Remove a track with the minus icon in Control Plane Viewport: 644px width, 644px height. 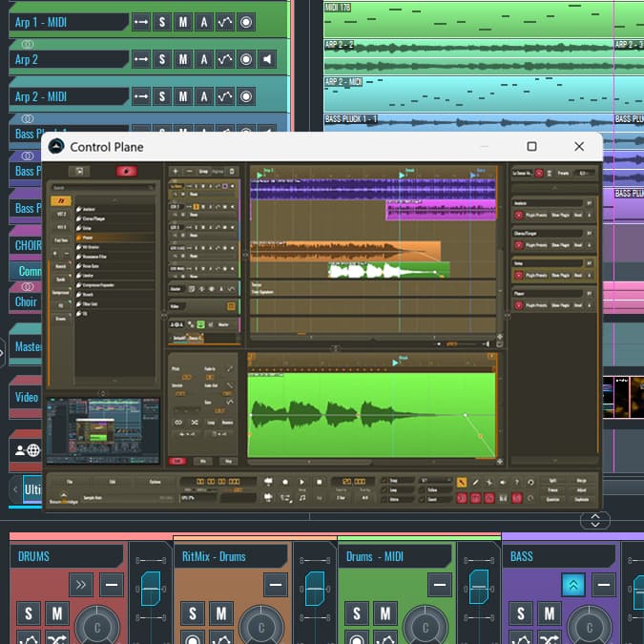(x=189, y=172)
